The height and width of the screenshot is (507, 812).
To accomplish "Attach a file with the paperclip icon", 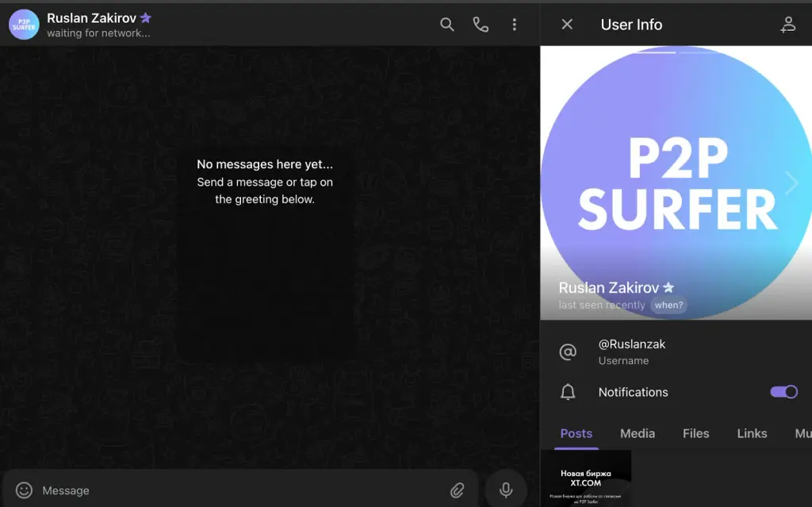I will coord(458,490).
